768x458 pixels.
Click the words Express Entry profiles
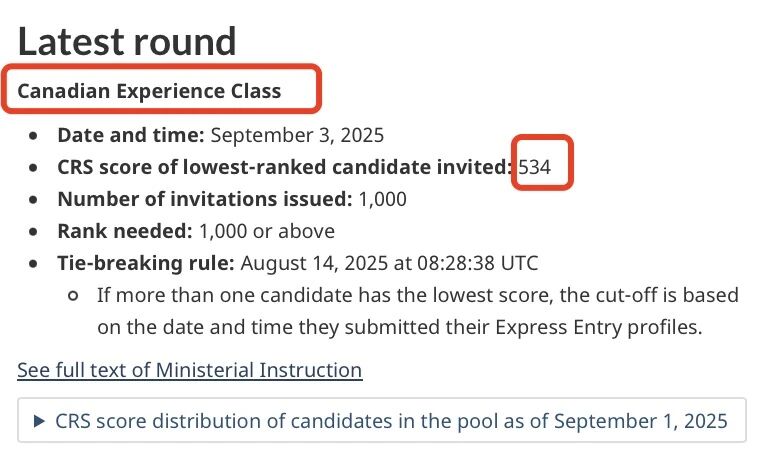tap(599, 327)
